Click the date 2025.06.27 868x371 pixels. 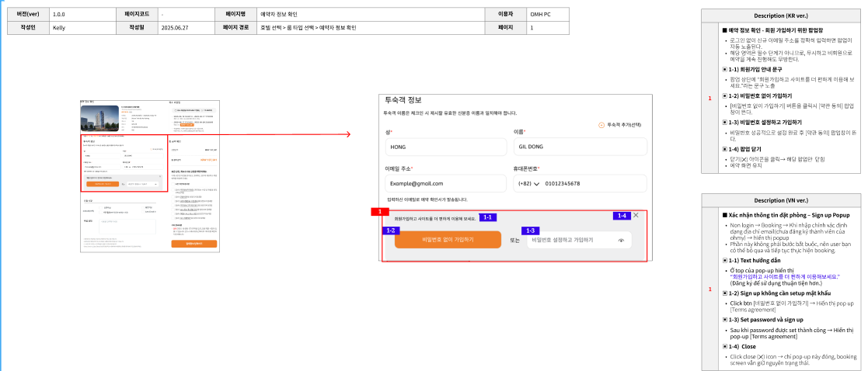point(174,28)
